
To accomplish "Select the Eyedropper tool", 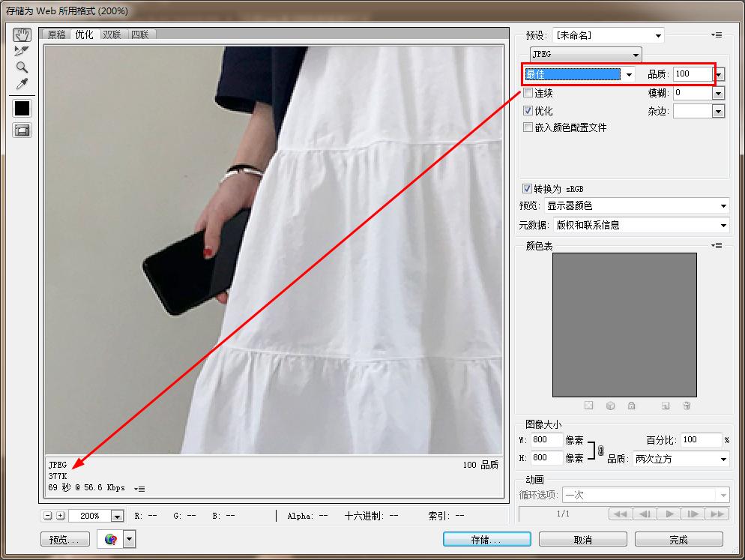I will pyautogui.click(x=22, y=84).
